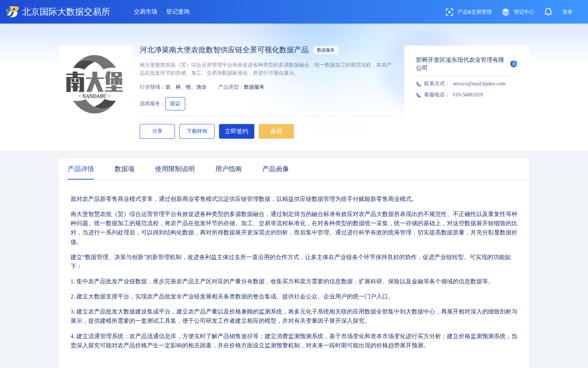This screenshot has width=588, height=368.
Task: Open the 交易市场 menu
Action: 146,12
